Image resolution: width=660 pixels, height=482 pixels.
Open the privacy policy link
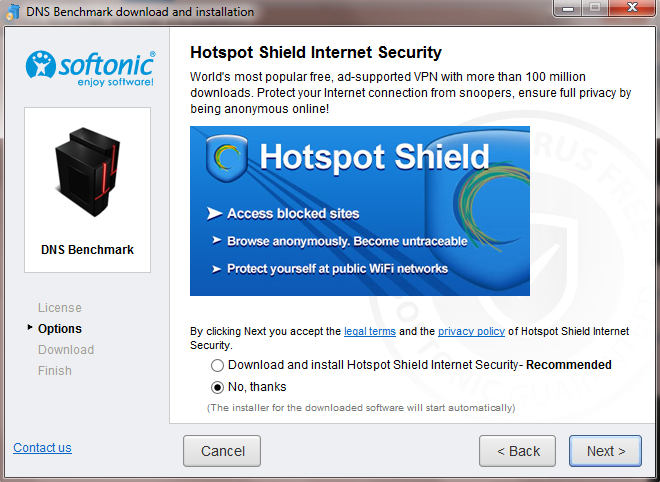point(470,330)
